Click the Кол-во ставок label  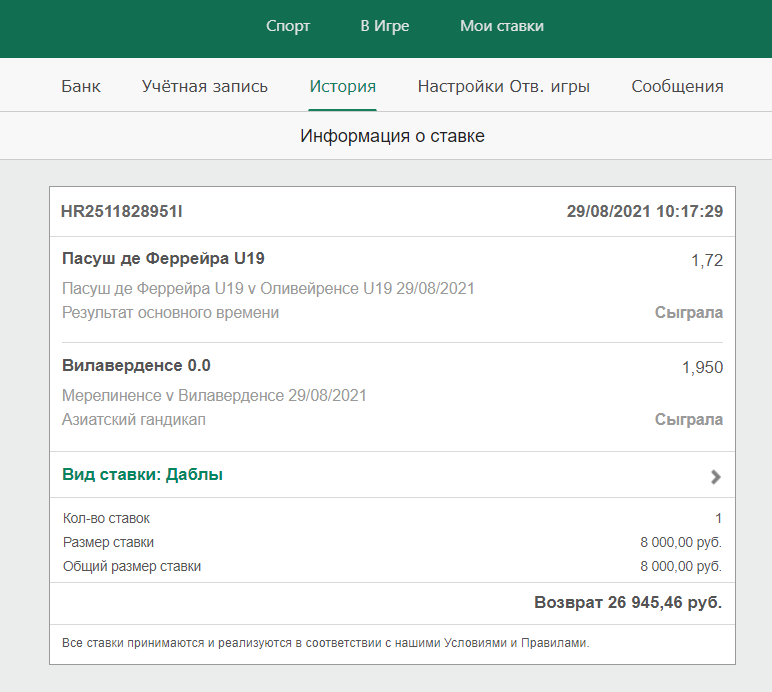click(x=106, y=518)
